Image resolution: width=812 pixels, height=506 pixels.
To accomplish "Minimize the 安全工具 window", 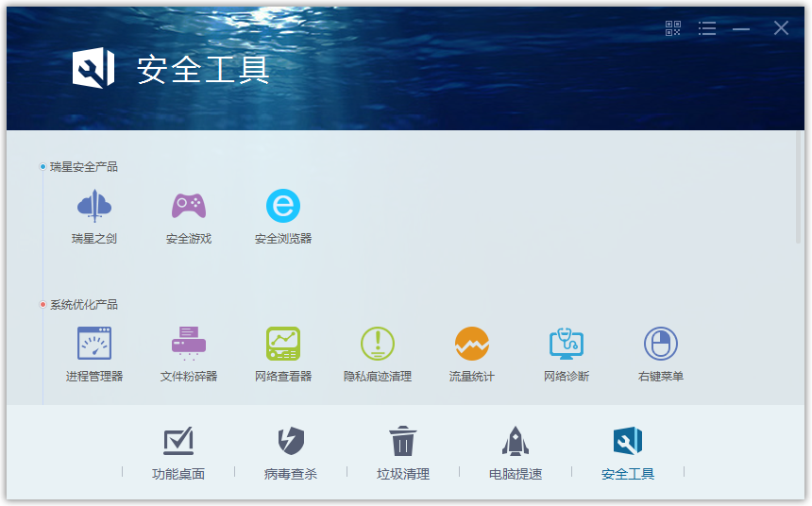I will pos(741,28).
